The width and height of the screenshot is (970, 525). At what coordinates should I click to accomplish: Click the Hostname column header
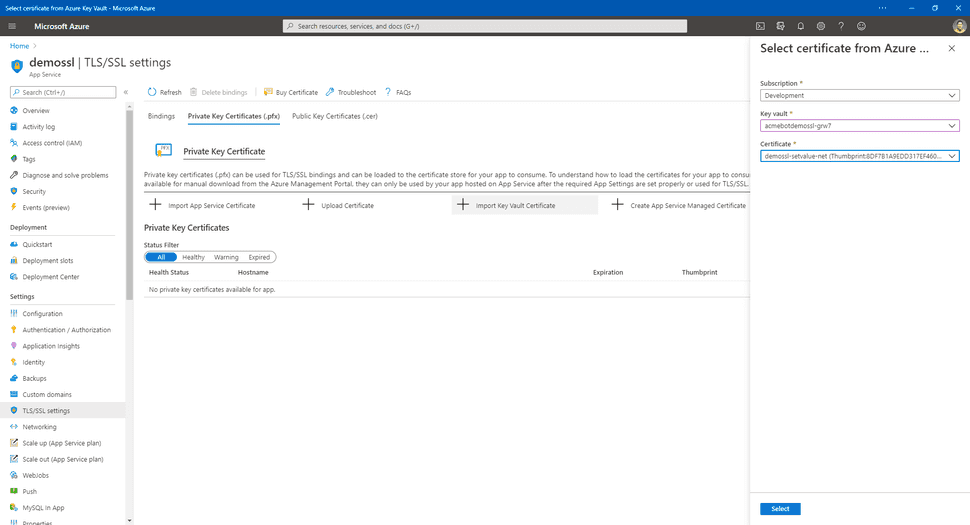pos(253,273)
